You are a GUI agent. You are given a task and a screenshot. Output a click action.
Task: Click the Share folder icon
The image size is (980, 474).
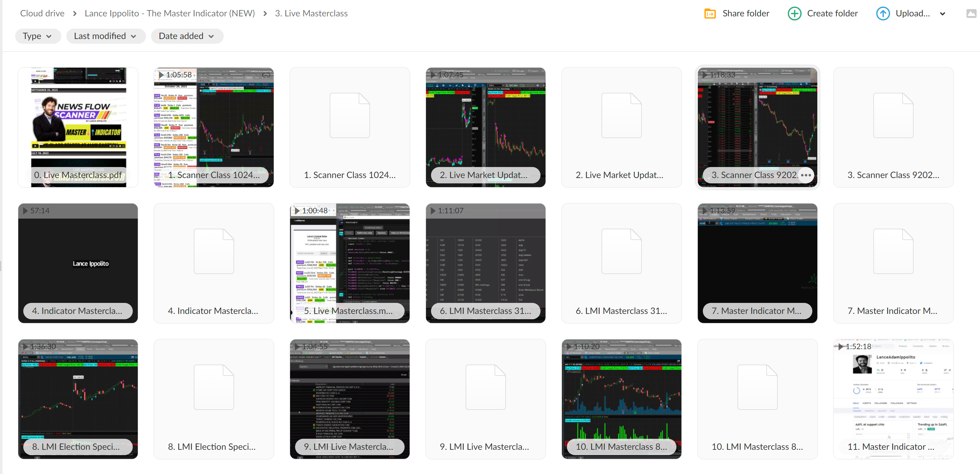pos(710,14)
